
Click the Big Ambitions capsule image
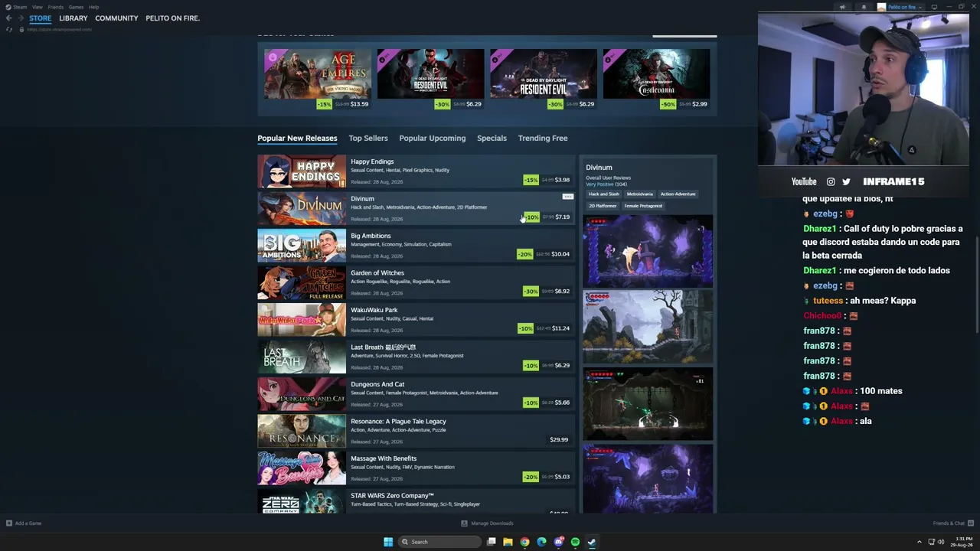pyautogui.click(x=302, y=246)
